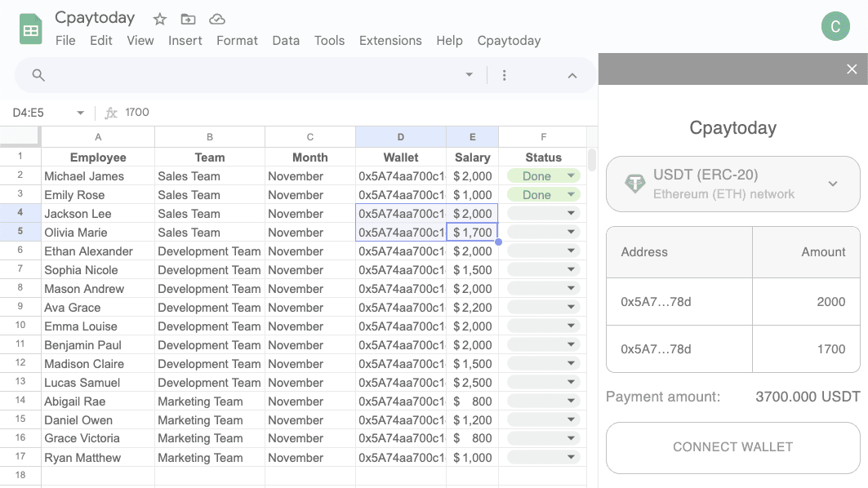The width and height of the screenshot is (868, 488).
Task: Select Grace Victoria's November cell
Action: [x=310, y=438]
